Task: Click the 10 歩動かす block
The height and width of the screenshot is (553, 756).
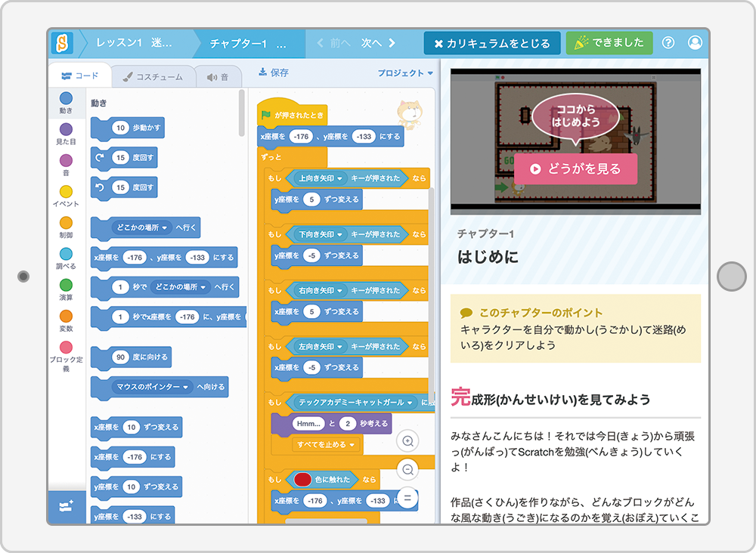Action: coord(128,128)
